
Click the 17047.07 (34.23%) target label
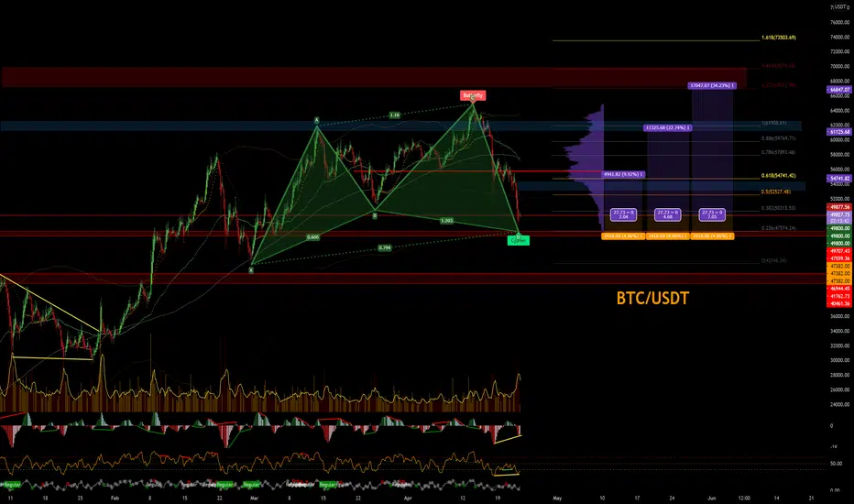[712, 85]
